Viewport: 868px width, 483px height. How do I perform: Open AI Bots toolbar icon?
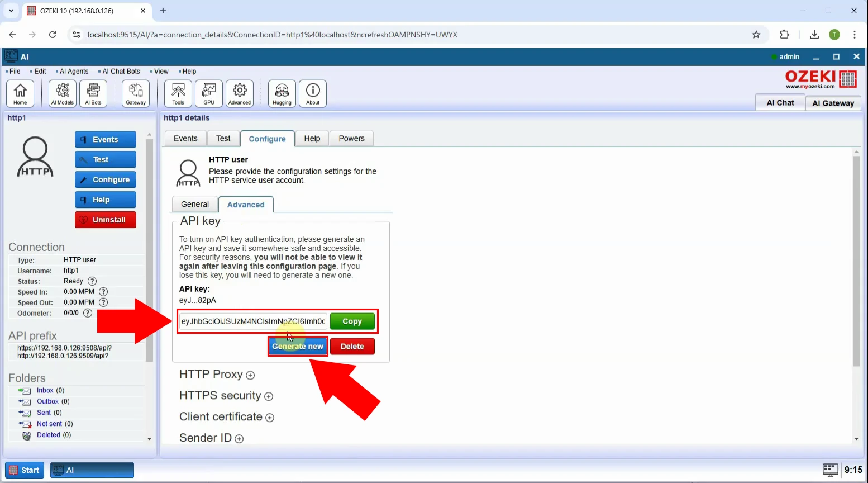click(x=93, y=93)
